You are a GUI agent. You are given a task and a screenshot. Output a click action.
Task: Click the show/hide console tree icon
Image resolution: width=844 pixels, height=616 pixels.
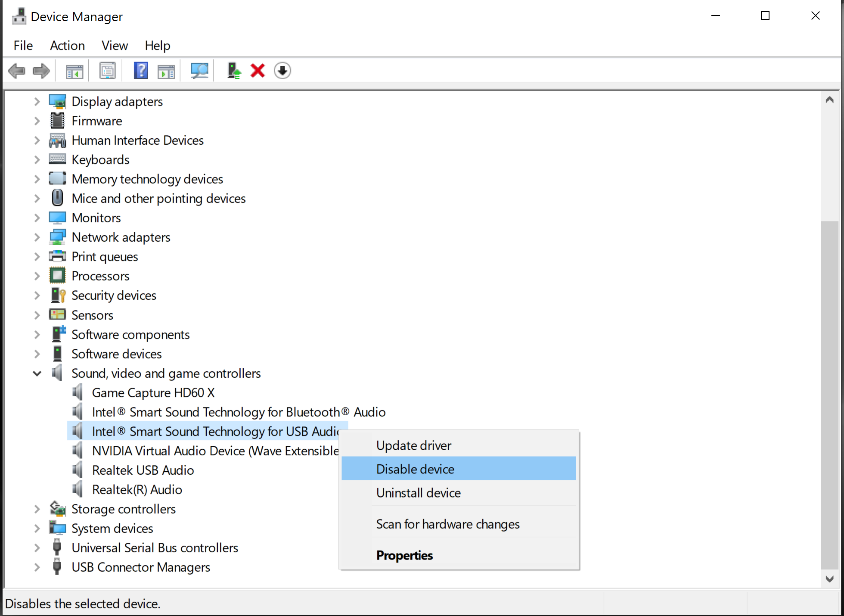pos(74,71)
